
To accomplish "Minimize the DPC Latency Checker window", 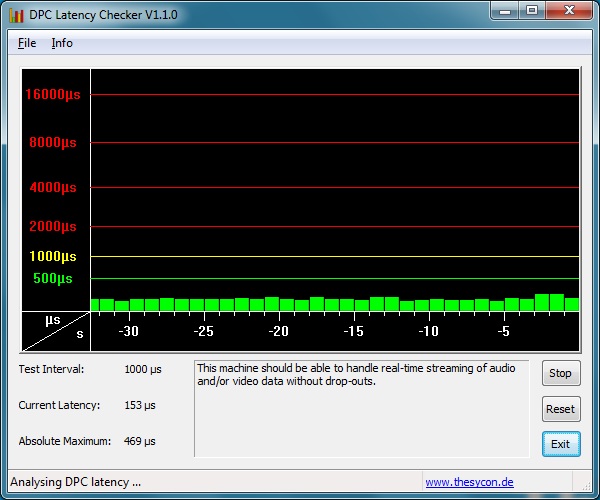I will pos(505,11).
